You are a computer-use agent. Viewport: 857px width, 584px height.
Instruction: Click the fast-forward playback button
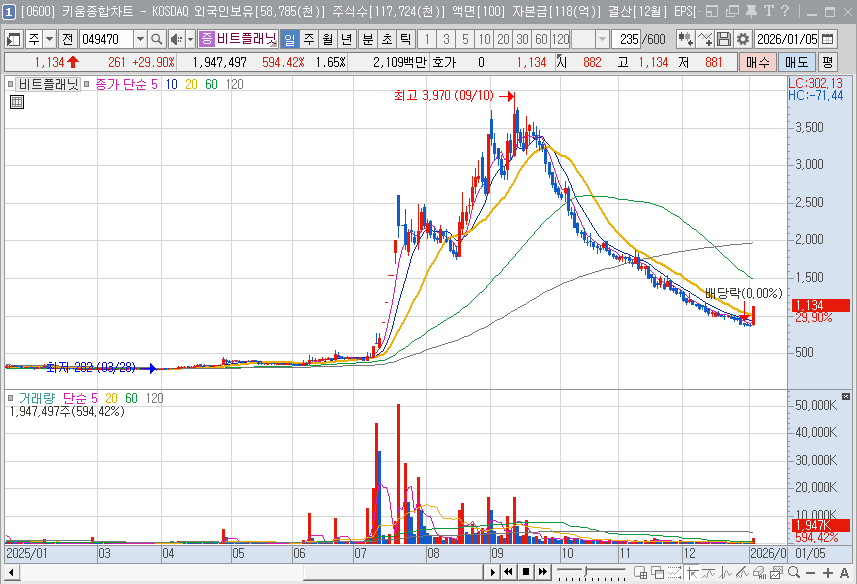point(543,572)
